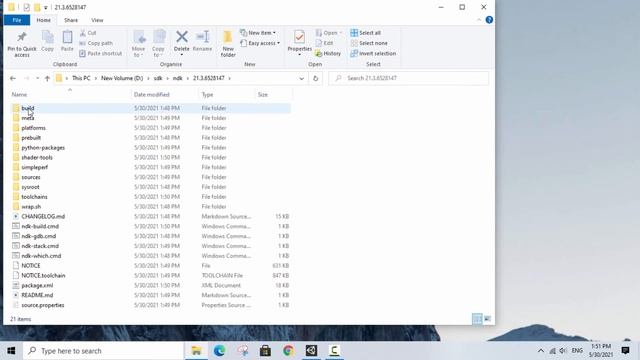Image resolution: width=640 pixels, height=360 pixels.
Task: Open the Help question mark icon
Action: (x=489, y=20)
